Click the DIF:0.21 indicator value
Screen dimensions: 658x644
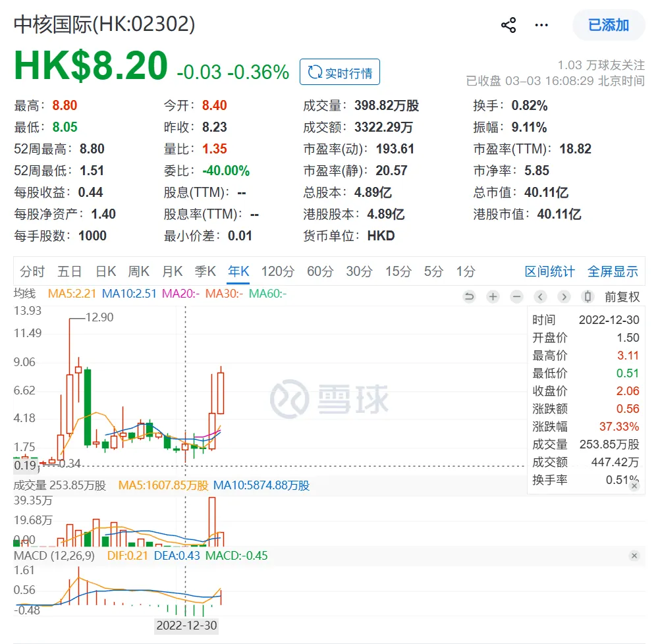tap(128, 556)
